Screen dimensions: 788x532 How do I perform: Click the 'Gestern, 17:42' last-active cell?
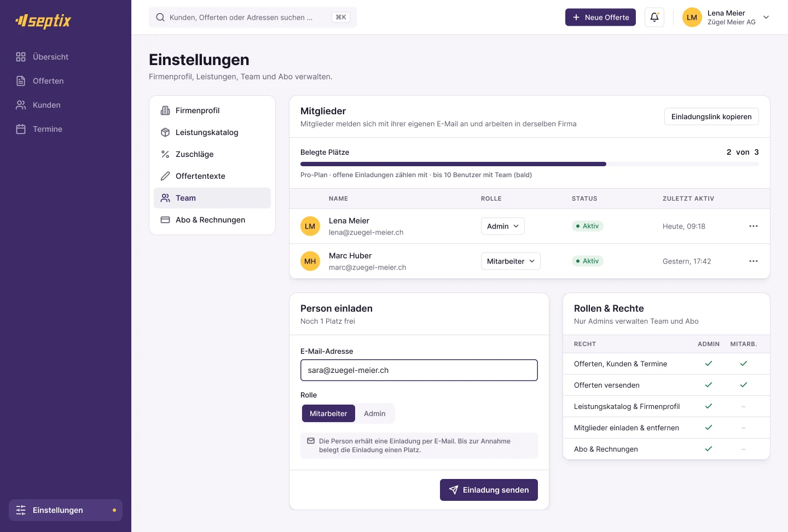pos(687,261)
